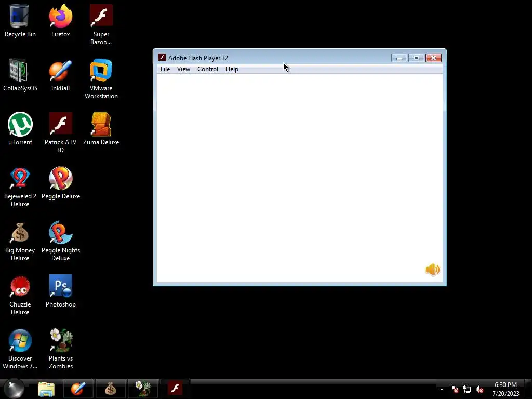The width and height of the screenshot is (532, 399).
Task: Select the Bejeweled 2 Deluxe icon
Action: (x=20, y=187)
